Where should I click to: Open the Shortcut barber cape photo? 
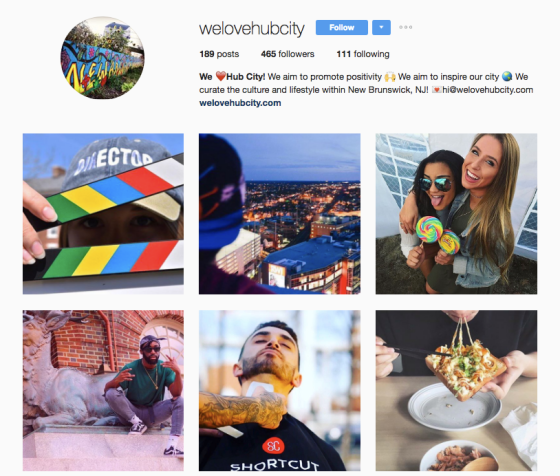click(x=280, y=390)
